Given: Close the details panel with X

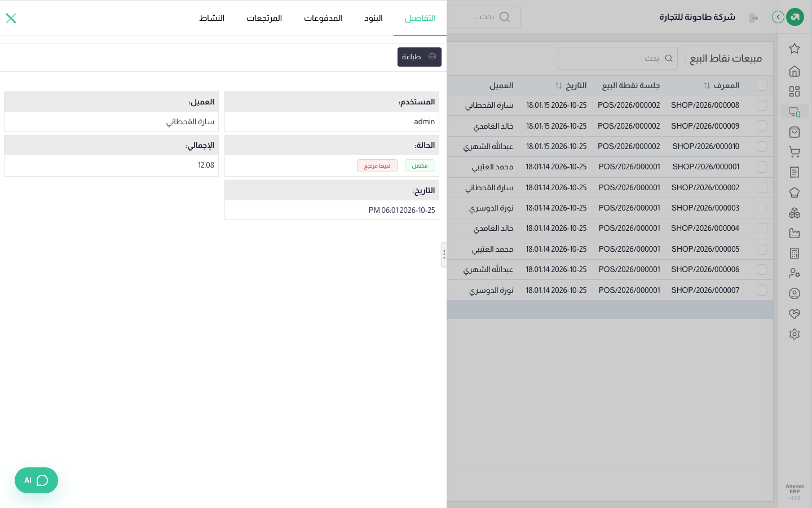Looking at the screenshot, I should pyautogui.click(x=11, y=18).
